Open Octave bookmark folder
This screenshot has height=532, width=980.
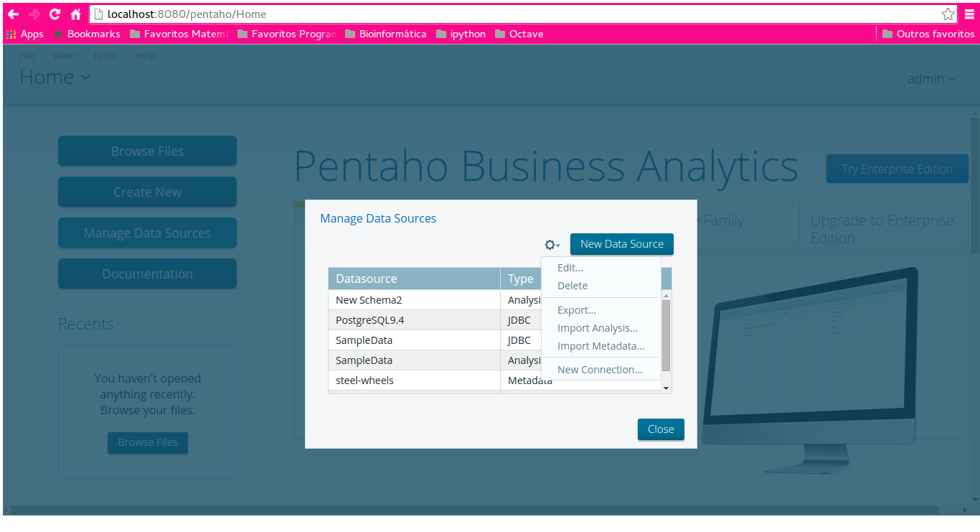(x=519, y=34)
